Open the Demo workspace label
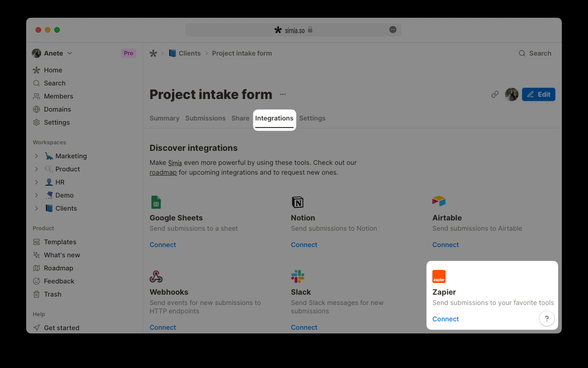Screen dimensions: 588x368 (x=65, y=195)
